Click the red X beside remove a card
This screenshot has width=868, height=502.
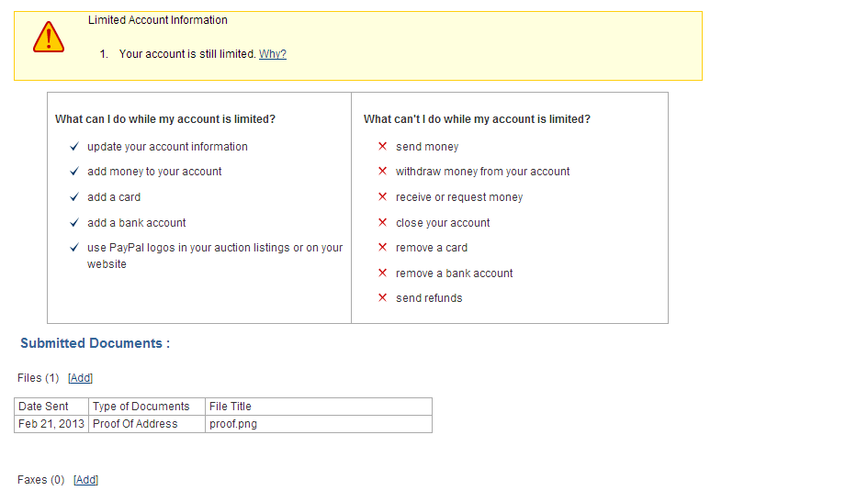[x=383, y=248]
